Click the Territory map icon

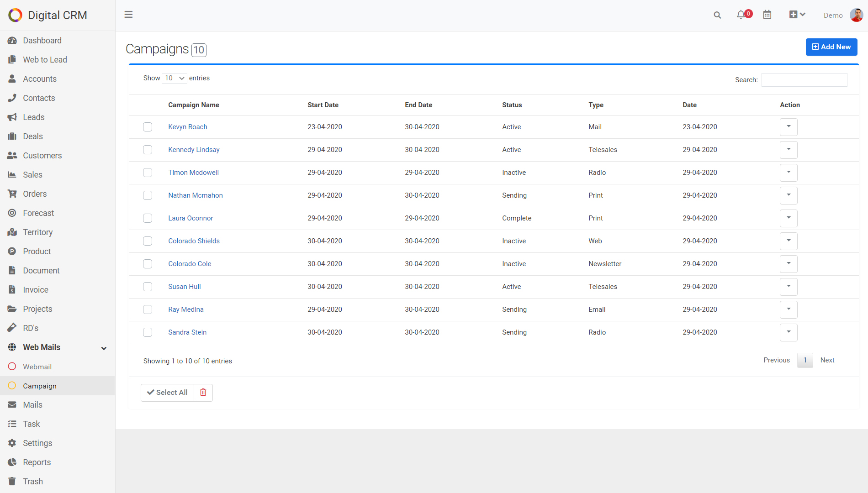[12, 232]
